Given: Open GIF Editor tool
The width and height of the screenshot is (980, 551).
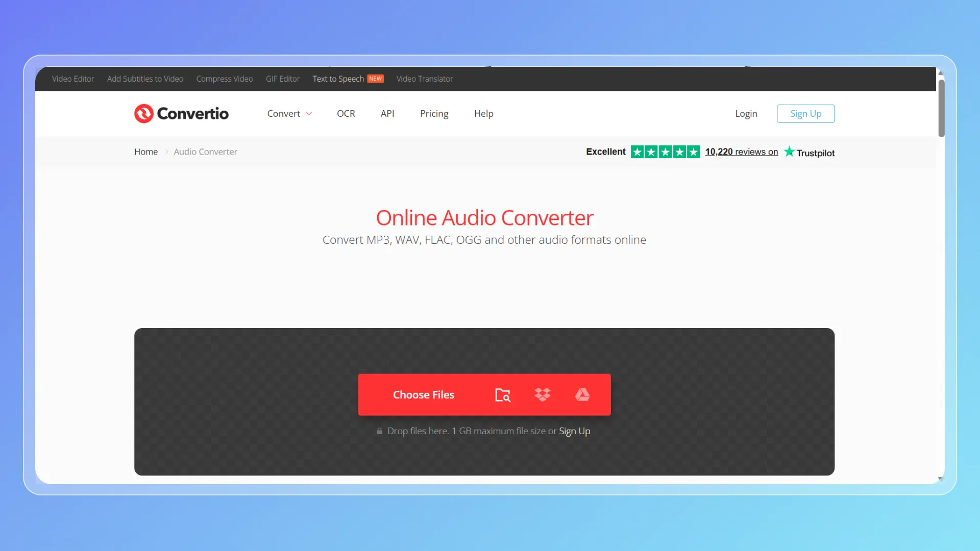Looking at the screenshot, I should 283,79.
